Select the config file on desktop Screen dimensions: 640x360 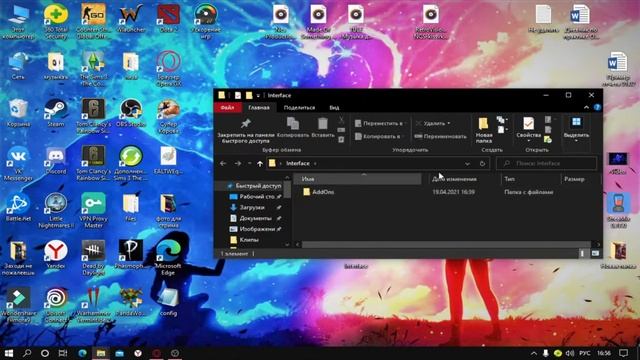point(168,302)
